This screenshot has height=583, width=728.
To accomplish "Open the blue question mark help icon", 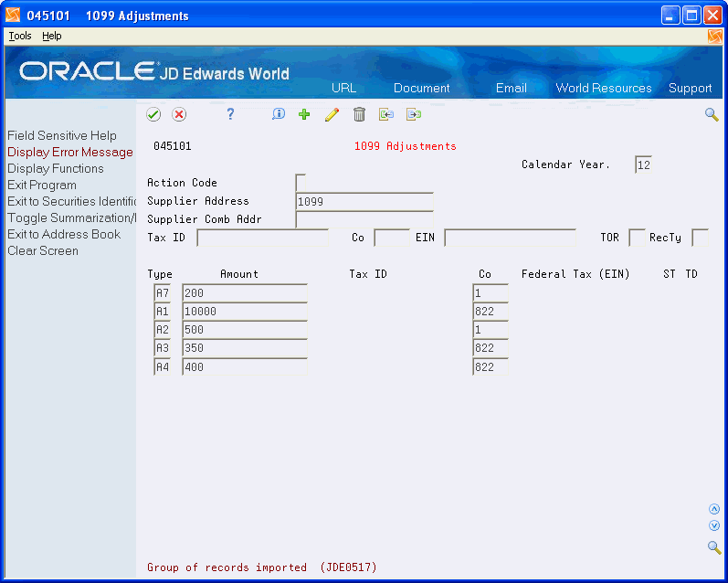I will click(230, 114).
